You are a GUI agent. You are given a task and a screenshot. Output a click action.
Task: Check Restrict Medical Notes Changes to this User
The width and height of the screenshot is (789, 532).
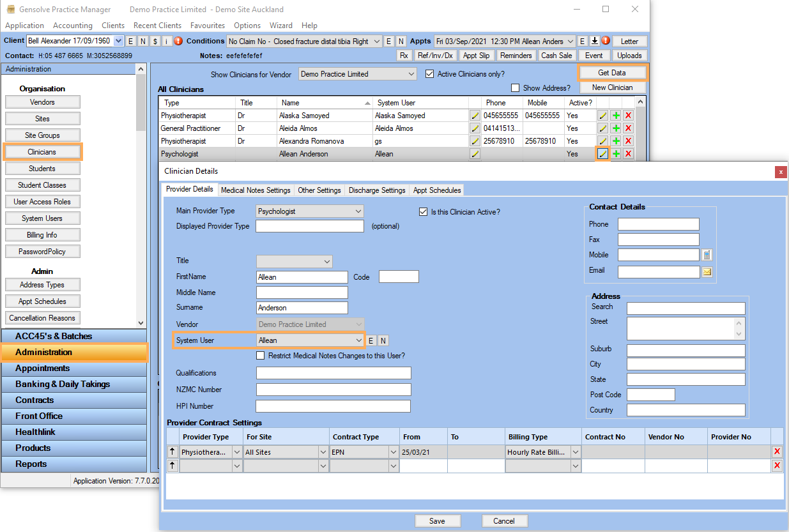(261, 356)
